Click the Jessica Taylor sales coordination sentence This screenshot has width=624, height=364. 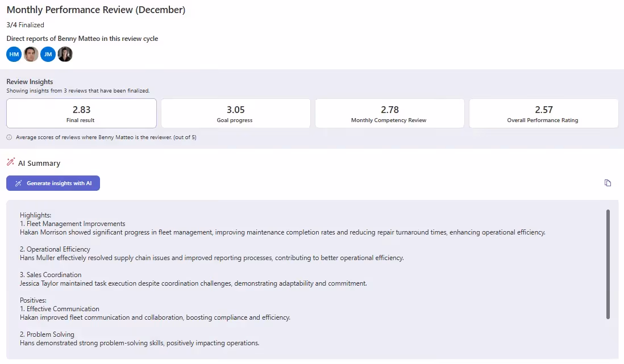(x=193, y=283)
